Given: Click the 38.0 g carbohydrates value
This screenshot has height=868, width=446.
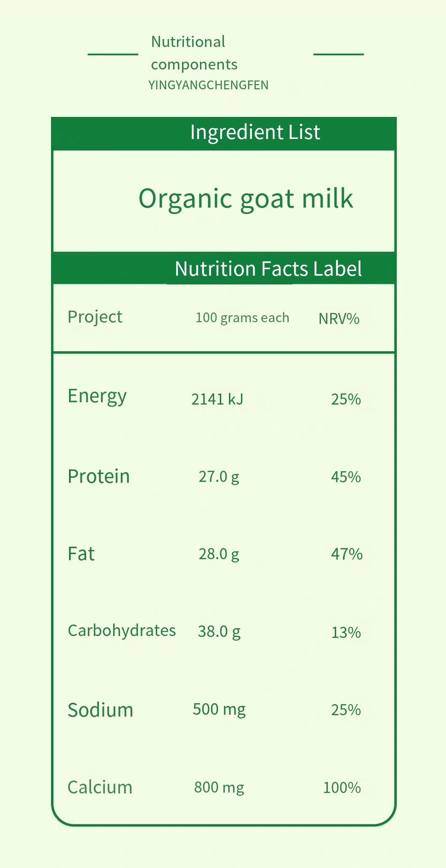Looking at the screenshot, I should click(x=219, y=631).
